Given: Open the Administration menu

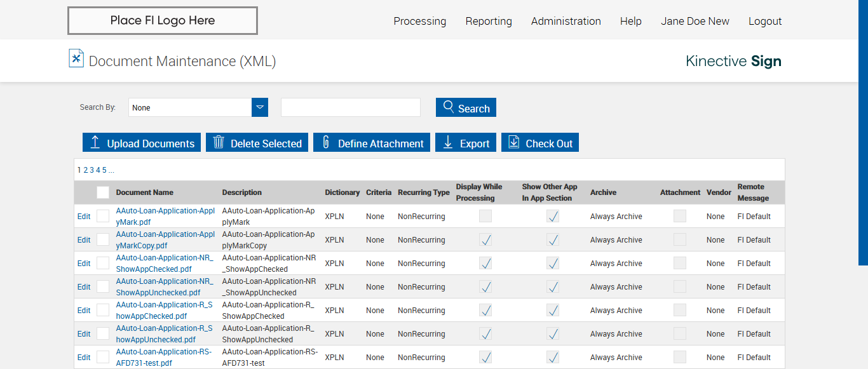Looking at the screenshot, I should (x=566, y=21).
